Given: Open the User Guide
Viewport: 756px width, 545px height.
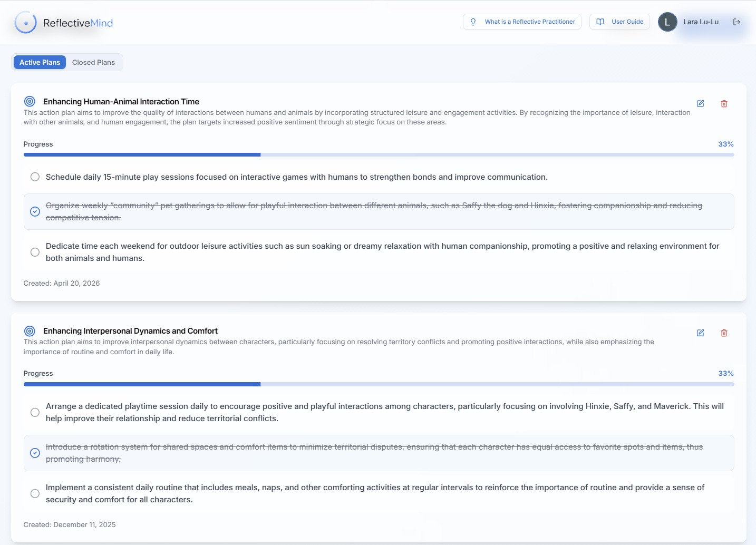Looking at the screenshot, I should (619, 22).
